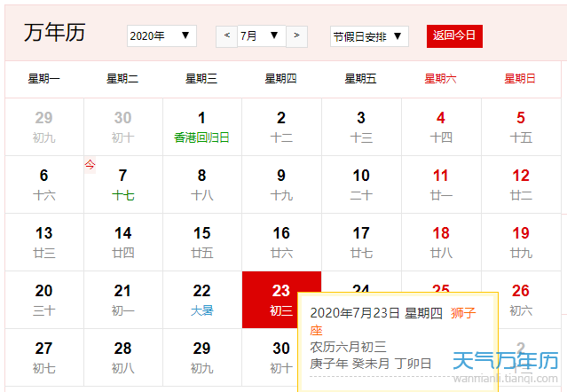Select Saturday July 4 十四
This screenshot has height=392, width=567.
click(441, 127)
